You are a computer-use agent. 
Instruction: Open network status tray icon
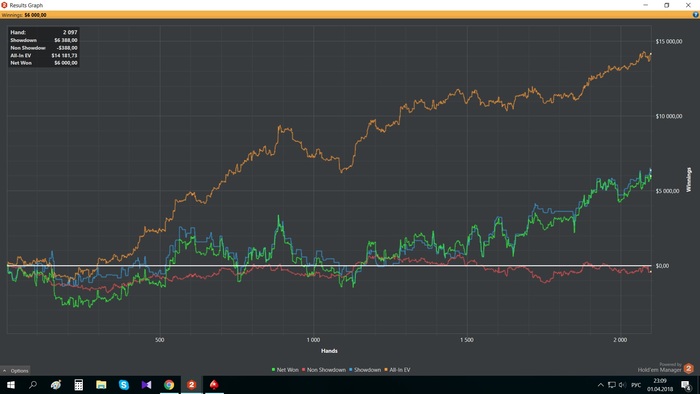pyautogui.click(x=612, y=385)
